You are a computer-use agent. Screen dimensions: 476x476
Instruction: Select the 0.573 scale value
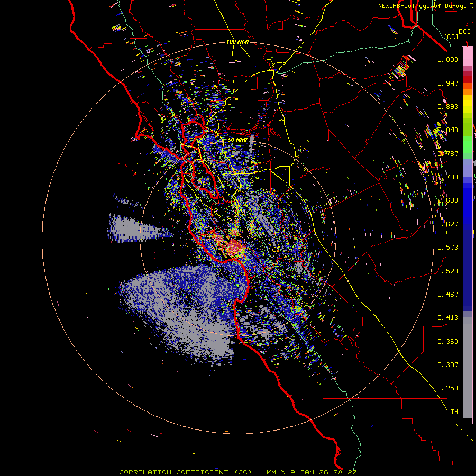(x=448, y=248)
